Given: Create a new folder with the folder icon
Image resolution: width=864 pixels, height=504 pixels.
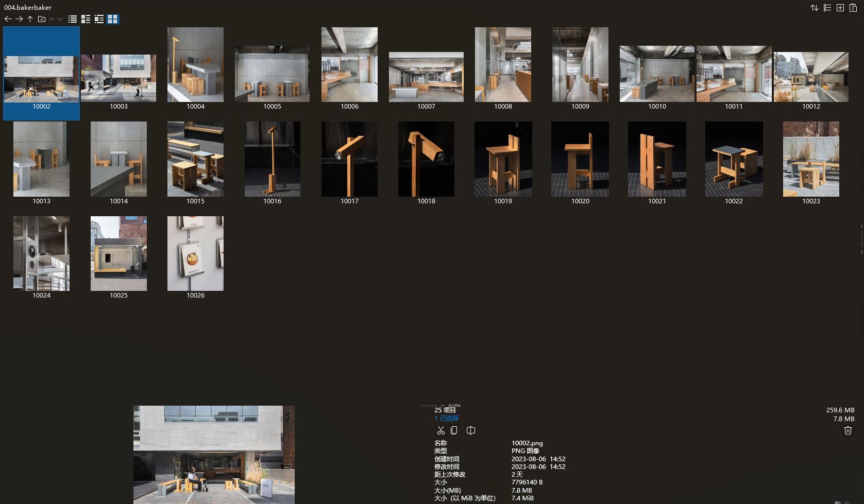Looking at the screenshot, I should (x=41, y=19).
